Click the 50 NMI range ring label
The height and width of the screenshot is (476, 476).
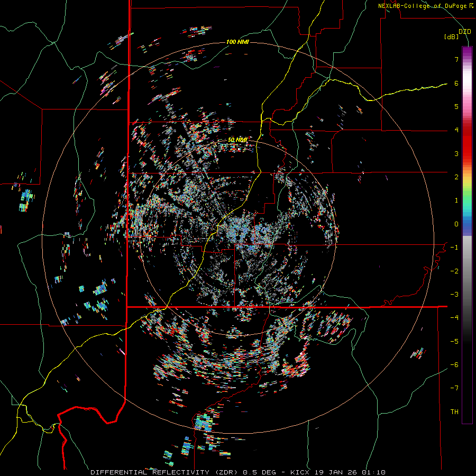pos(237,140)
